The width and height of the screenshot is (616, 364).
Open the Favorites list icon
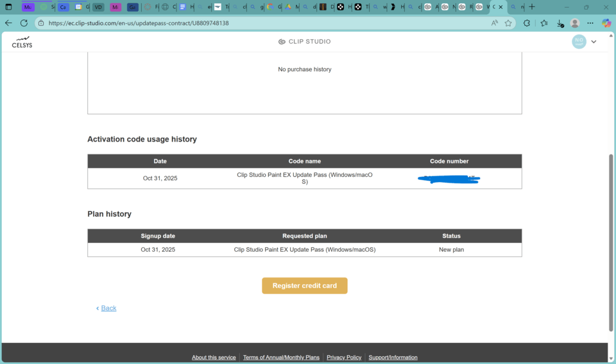tap(544, 23)
